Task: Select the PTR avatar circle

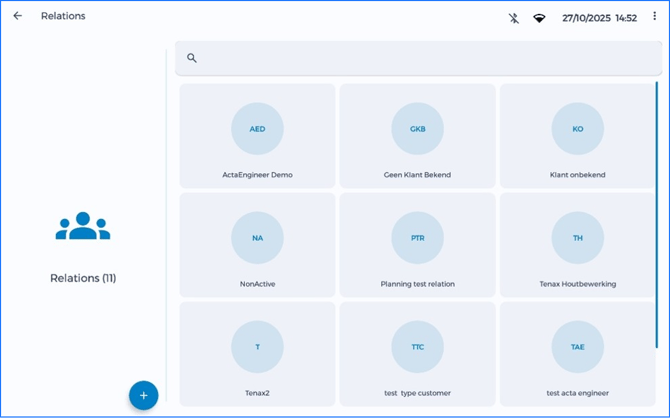Action: 417,238
